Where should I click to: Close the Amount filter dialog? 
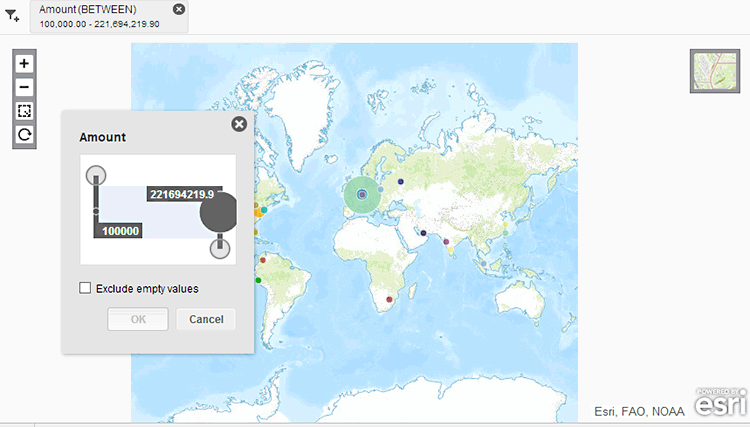click(x=239, y=124)
